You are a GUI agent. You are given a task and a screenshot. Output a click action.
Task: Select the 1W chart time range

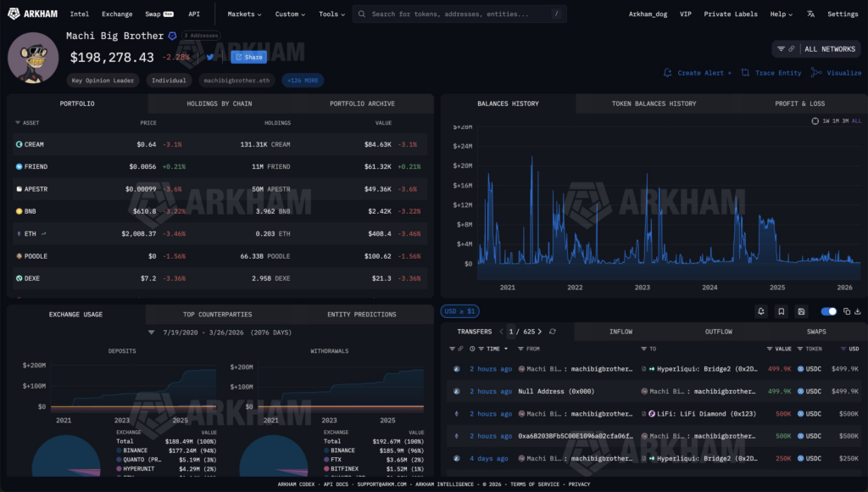(826, 121)
